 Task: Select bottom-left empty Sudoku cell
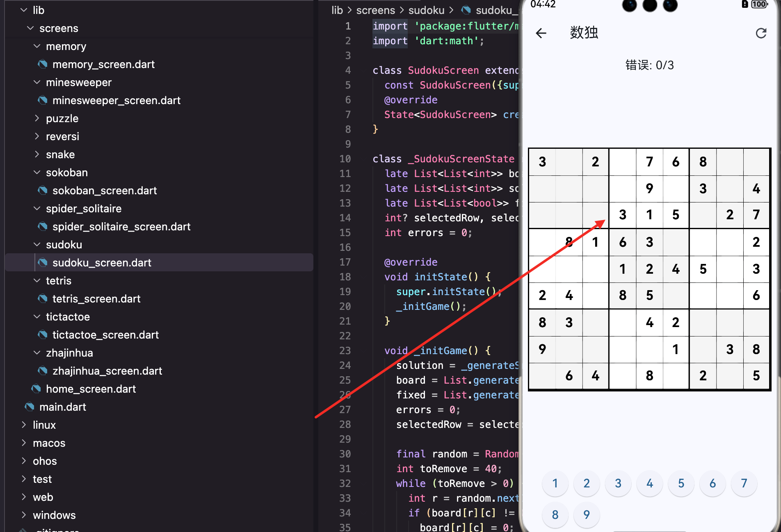(542, 376)
